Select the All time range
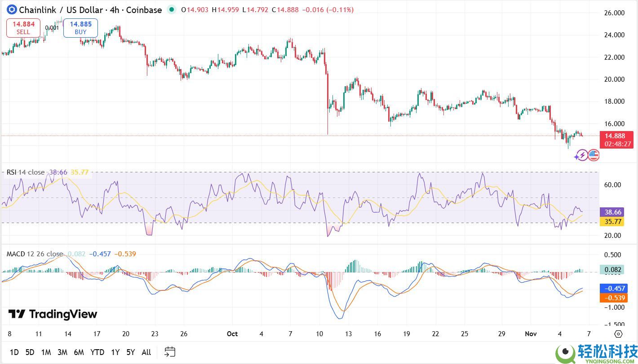638x364 pixels. click(x=146, y=352)
